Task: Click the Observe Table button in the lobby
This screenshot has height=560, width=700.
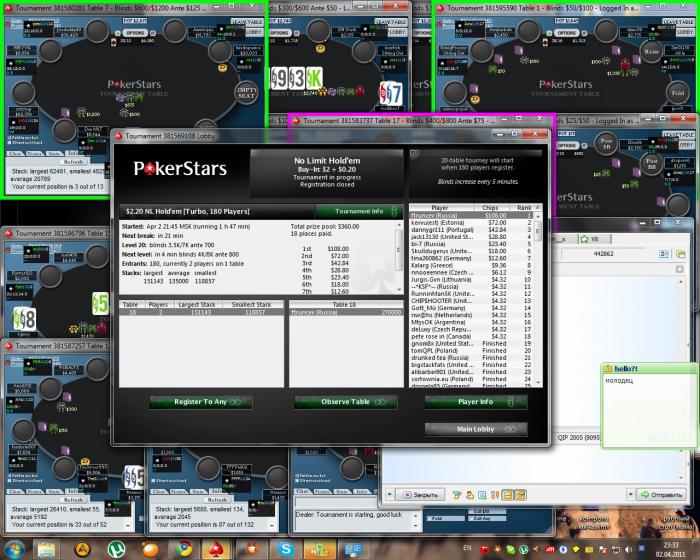Action: (346, 402)
